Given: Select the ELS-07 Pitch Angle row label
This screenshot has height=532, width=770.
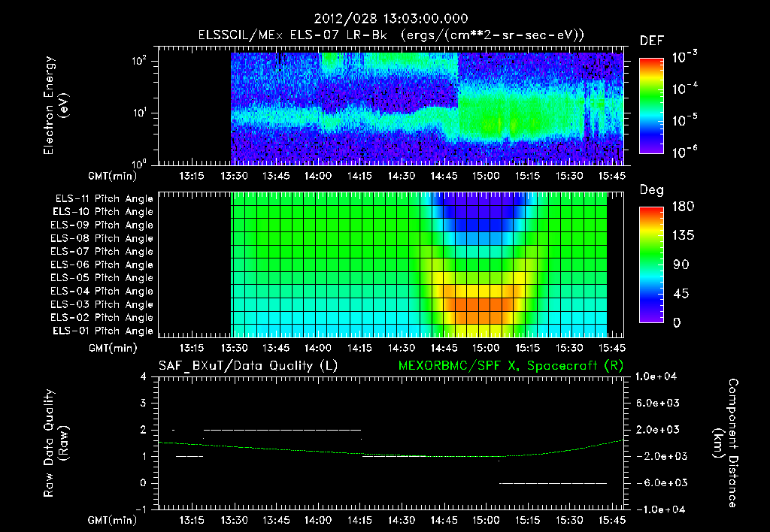Looking at the screenshot, I should 102,252.
